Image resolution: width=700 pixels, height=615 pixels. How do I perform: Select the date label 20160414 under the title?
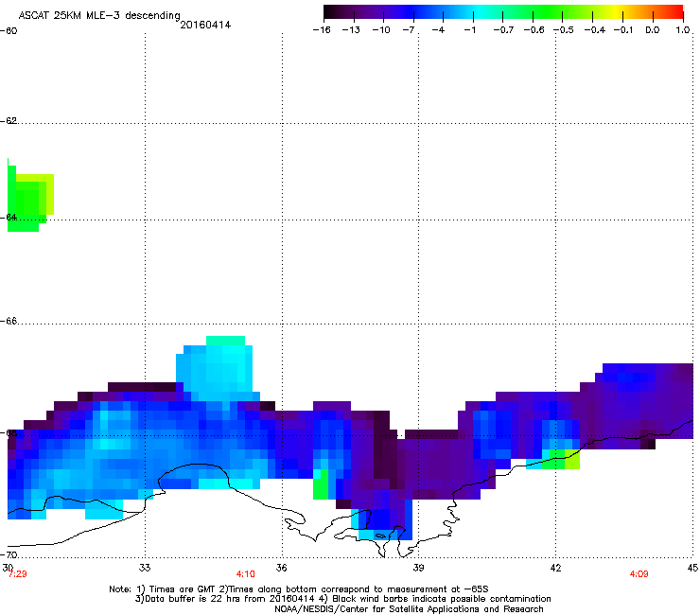point(205,25)
